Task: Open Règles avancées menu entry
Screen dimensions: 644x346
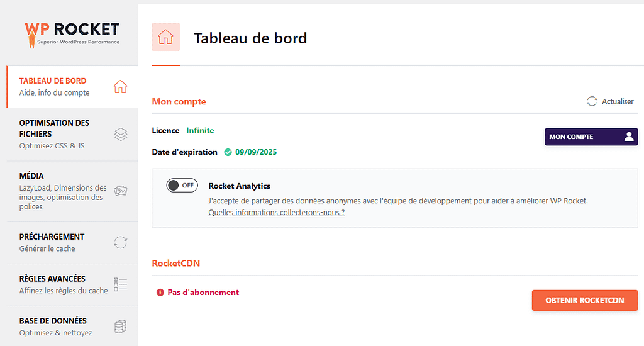Action: (52, 279)
